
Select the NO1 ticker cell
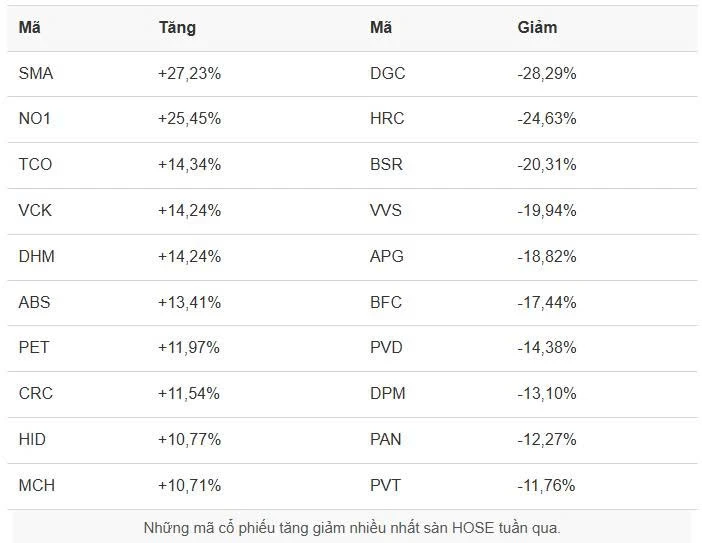tap(35, 119)
